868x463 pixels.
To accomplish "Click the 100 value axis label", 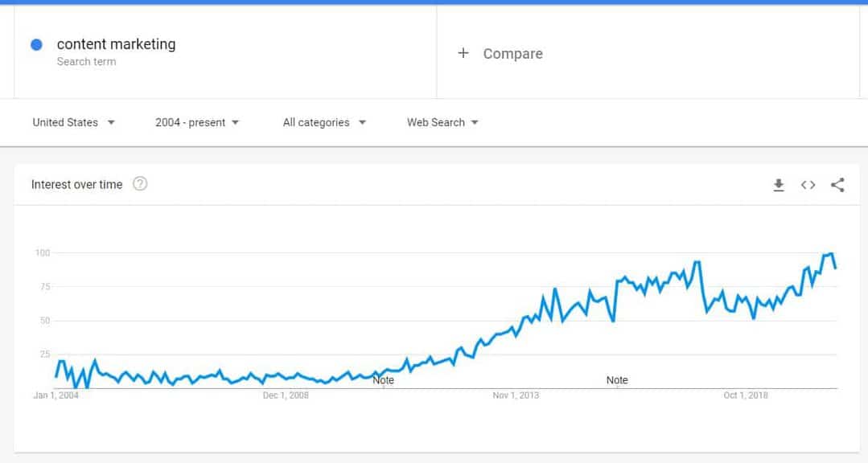I will [x=43, y=252].
